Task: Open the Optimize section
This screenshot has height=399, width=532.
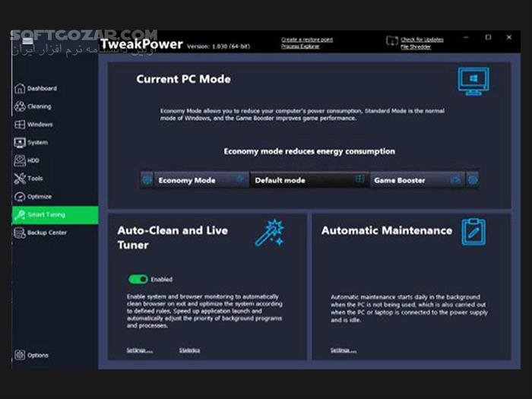Action: point(55,196)
